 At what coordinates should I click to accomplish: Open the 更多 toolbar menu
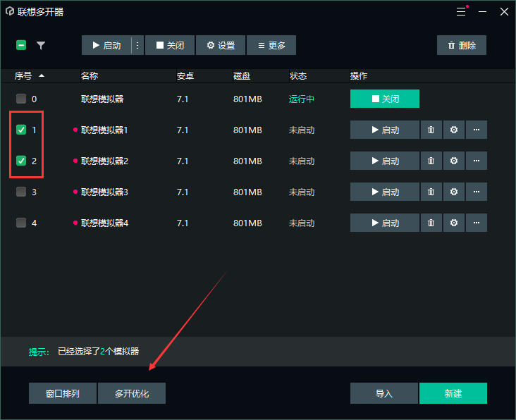tap(271, 45)
